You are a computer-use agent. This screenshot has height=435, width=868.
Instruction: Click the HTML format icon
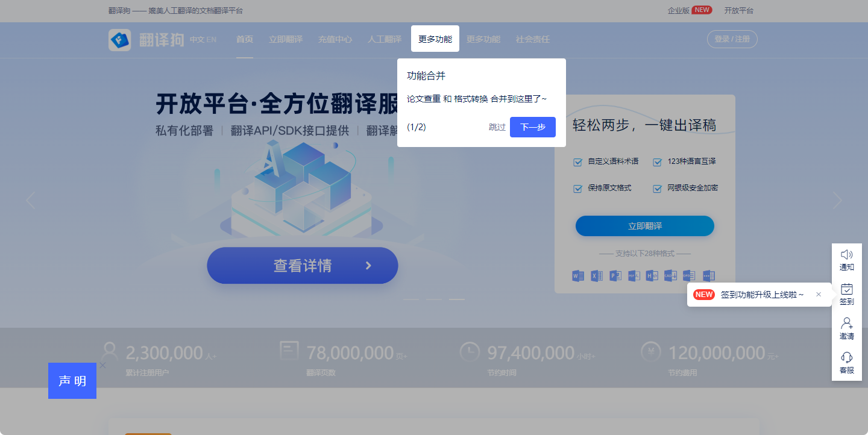652,276
